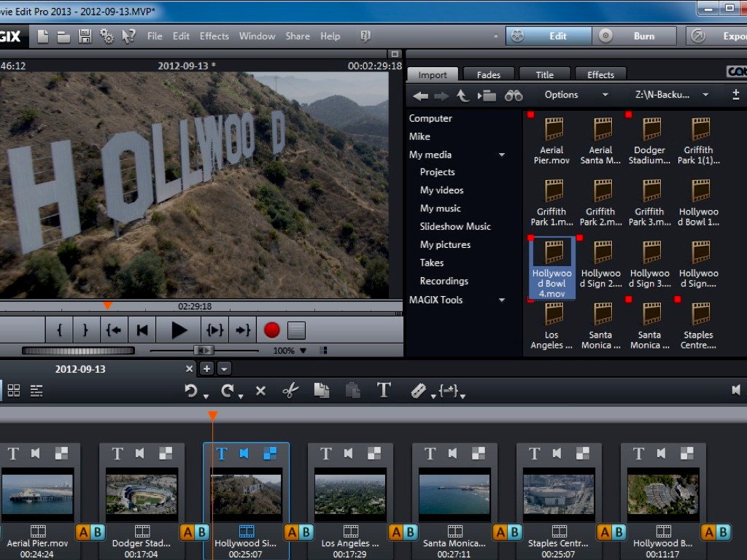Screen dimensions: 747x560
Task: Click the save project floppy disk icon
Action: (85, 36)
